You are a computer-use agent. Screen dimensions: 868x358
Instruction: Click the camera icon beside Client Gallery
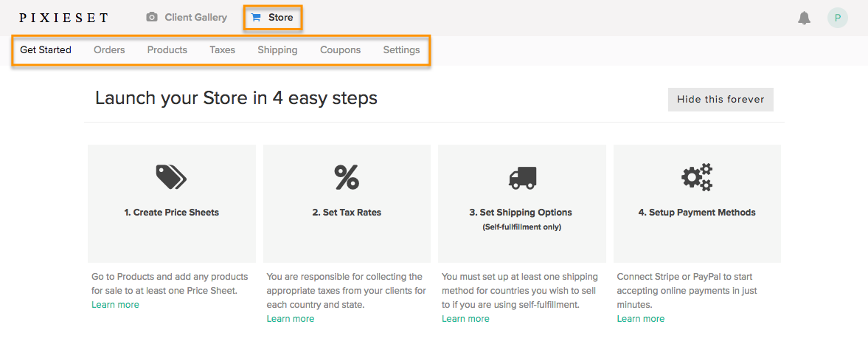point(152,17)
